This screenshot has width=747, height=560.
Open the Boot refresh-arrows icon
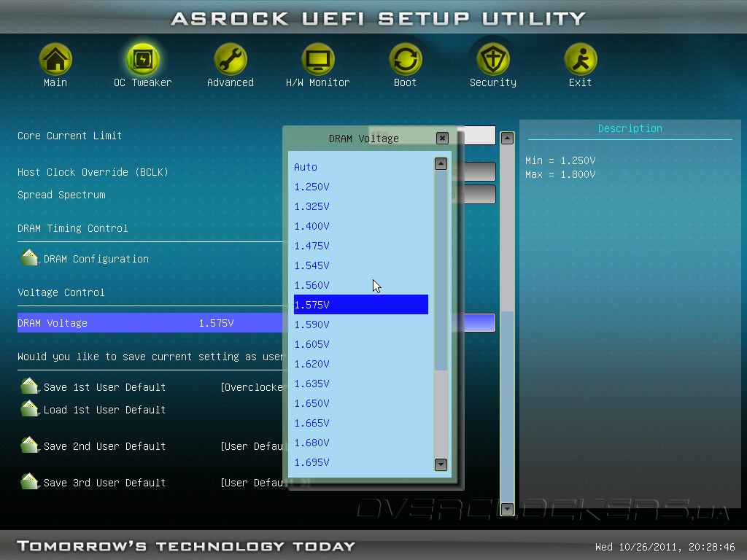(406, 59)
